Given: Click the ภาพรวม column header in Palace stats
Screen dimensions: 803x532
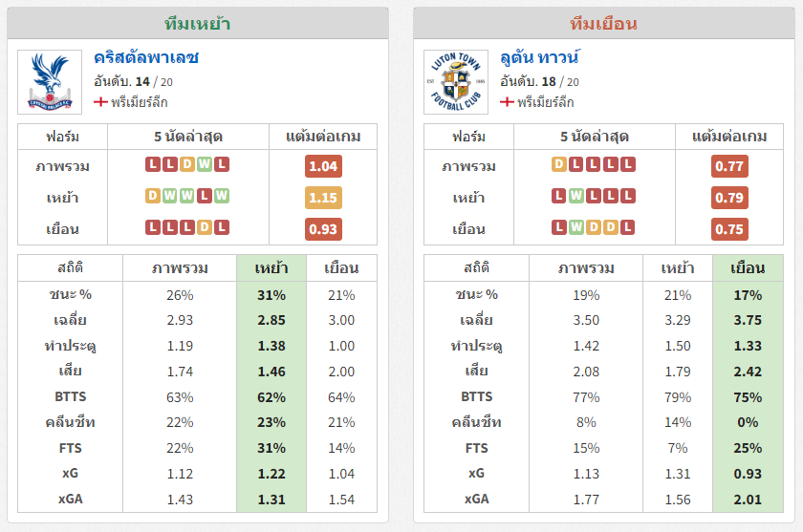Looking at the screenshot, I should point(180,268).
